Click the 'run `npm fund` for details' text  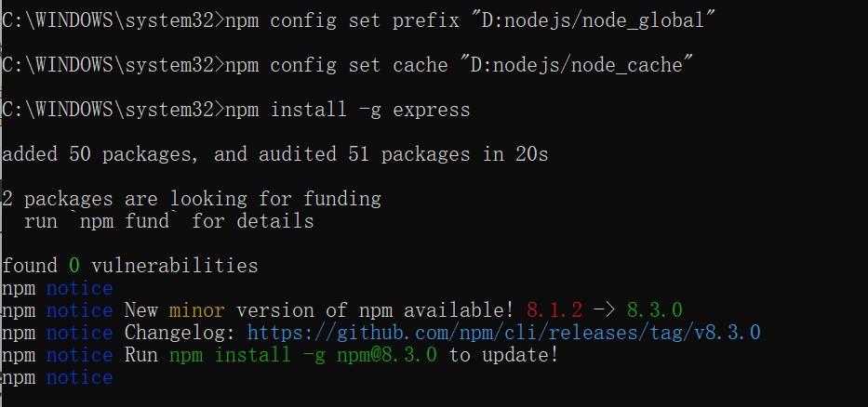pyautogui.click(x=169, y=221)
